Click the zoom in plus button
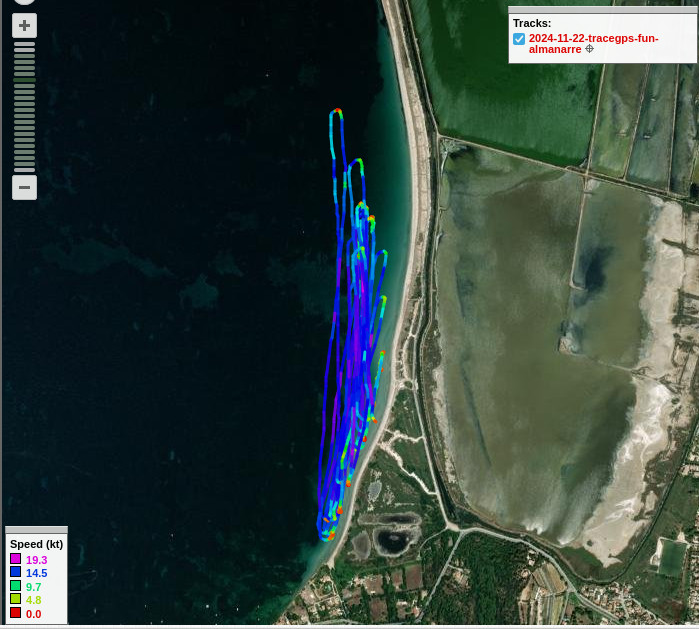Viewport: 699px width, 629px height. [24, 26]
